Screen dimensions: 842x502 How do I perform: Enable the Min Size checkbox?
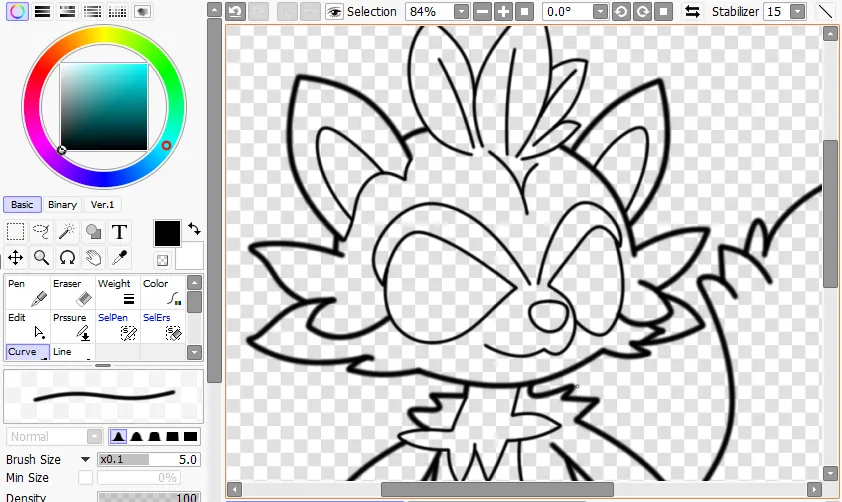point(85,477)
